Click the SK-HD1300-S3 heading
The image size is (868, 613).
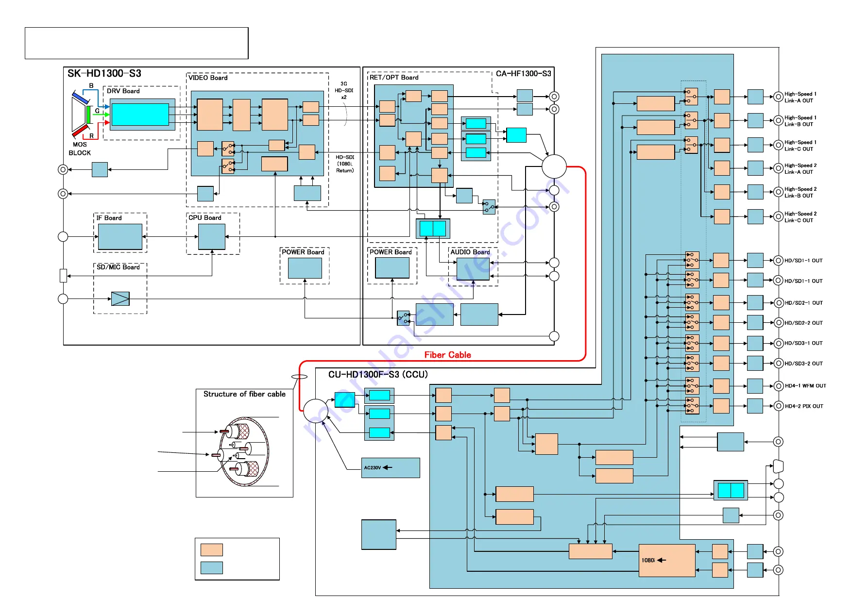click(104, 73)
